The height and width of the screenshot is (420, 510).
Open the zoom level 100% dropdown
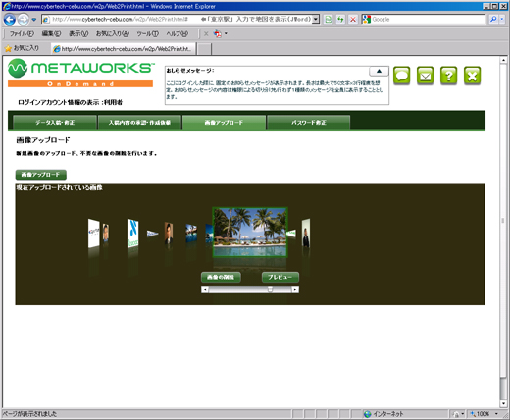[484, 414]
